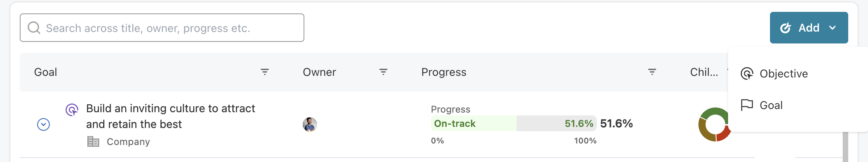868x162 pixels.
Task: Select Objective from the Add menu
Action: pos(783,74)
